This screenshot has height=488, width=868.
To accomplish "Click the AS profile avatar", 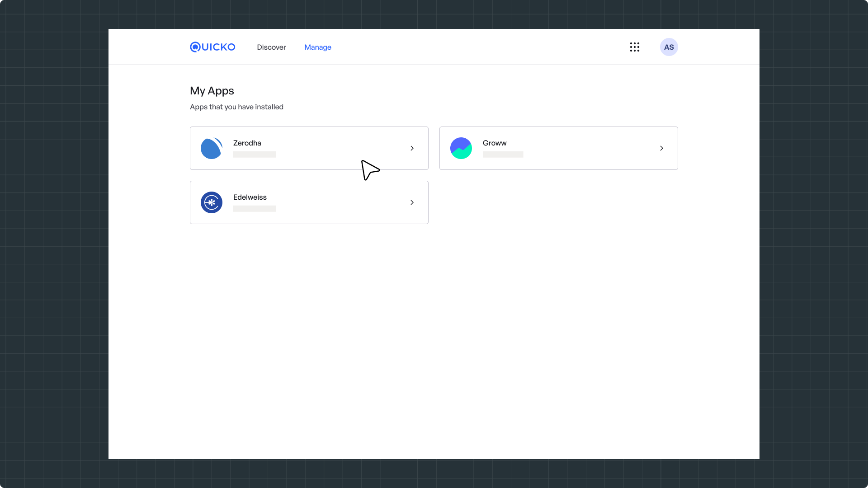I will coord(669,47).
